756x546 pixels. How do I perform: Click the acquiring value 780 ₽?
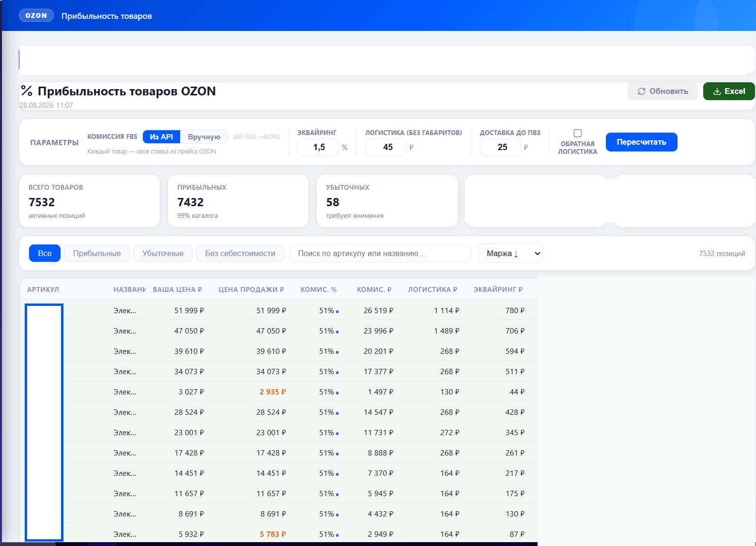coord(515,311)
